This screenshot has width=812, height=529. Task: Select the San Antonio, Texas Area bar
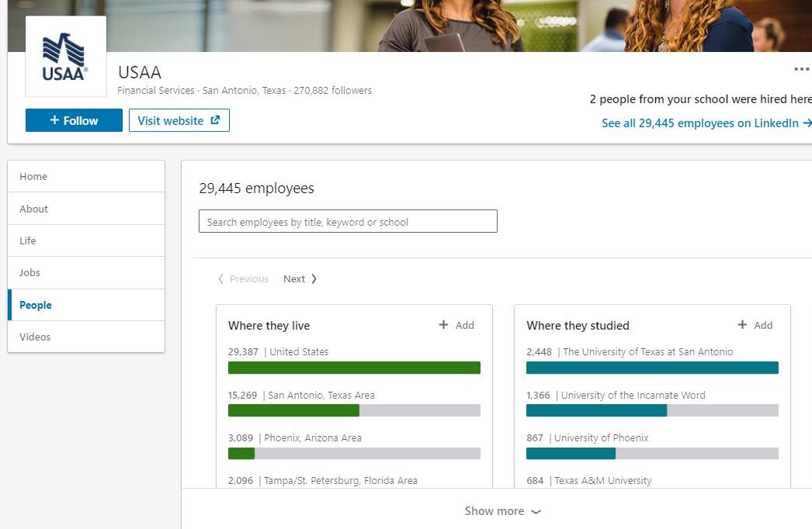354,410
